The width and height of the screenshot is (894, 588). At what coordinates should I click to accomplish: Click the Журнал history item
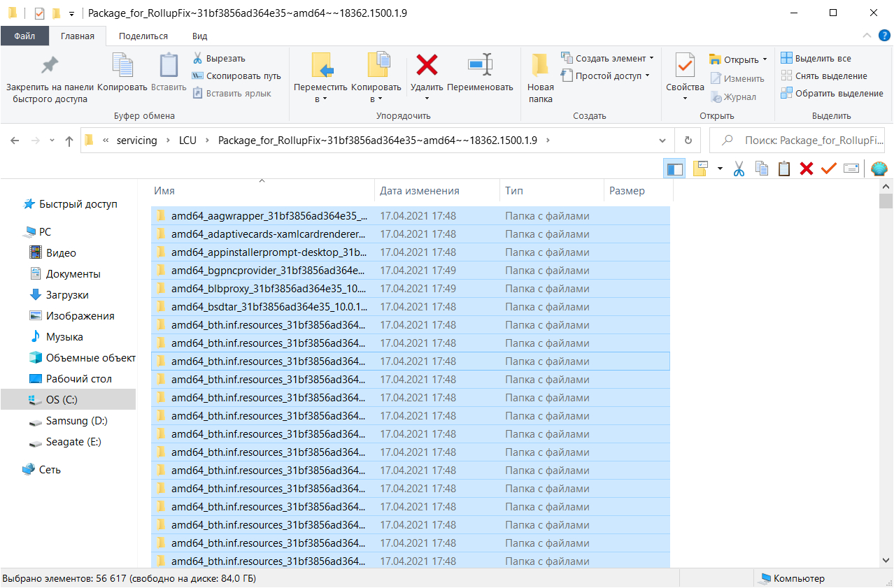[733, 97]
